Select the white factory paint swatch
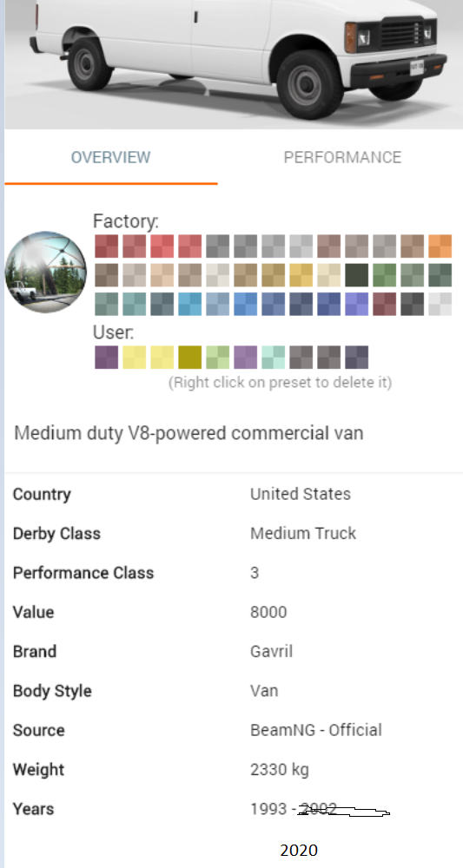Viewport: 463px width, 868px height. coord(440,304)
